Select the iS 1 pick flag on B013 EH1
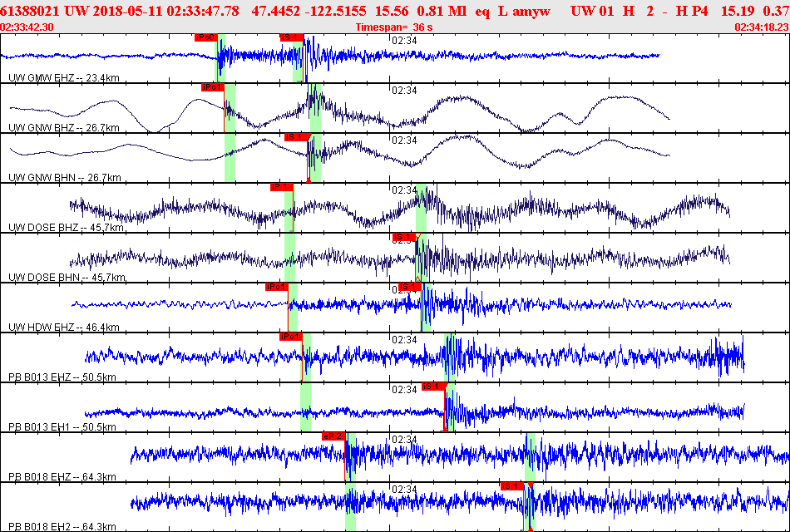The width and height of the screenshot is (790, 532). tap(433, 387)
